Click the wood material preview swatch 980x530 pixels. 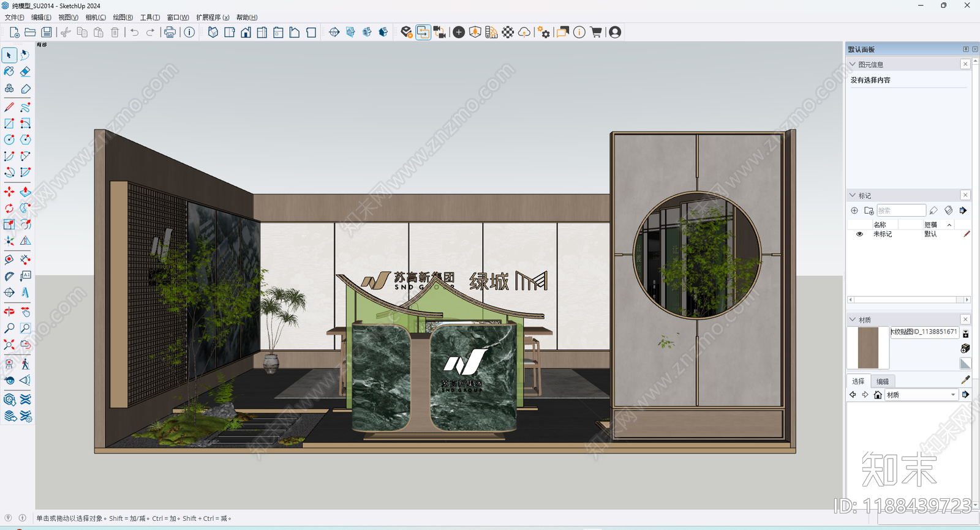tap(868, 348)
